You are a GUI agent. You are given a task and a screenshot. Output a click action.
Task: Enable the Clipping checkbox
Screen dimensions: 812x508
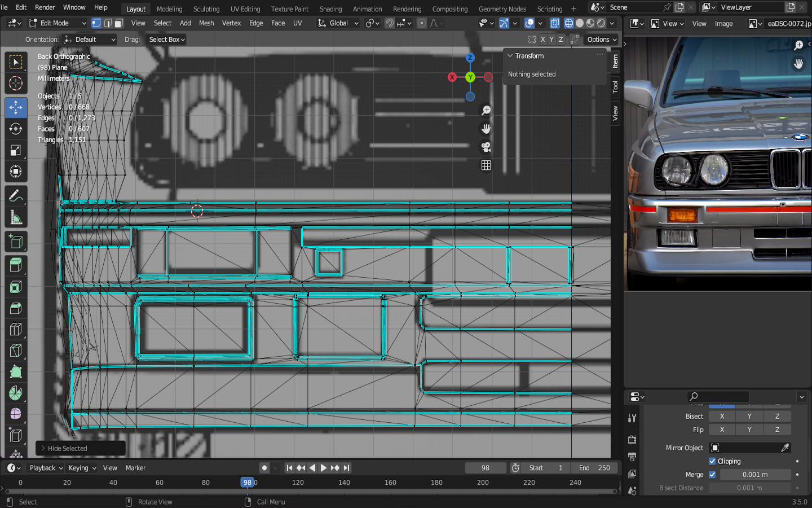point(712,461)
